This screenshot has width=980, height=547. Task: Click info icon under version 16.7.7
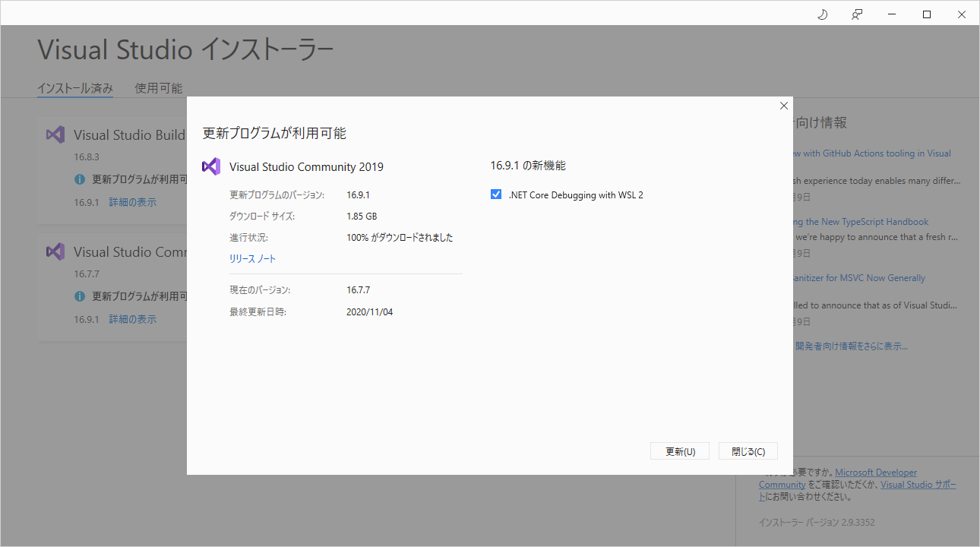click(80, 296)
